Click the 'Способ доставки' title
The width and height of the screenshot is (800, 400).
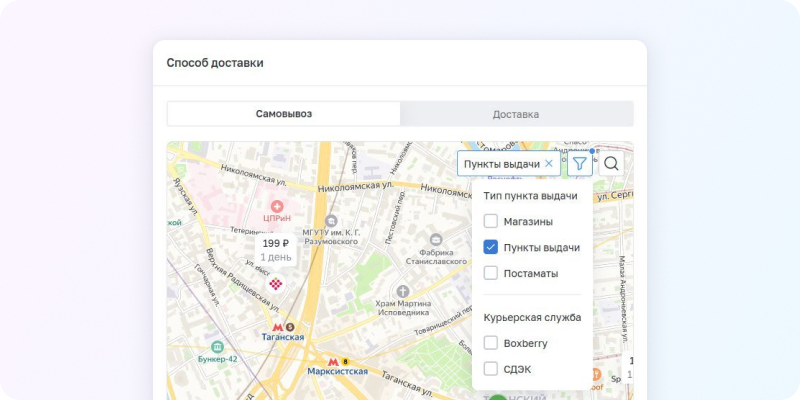[215, 63]
